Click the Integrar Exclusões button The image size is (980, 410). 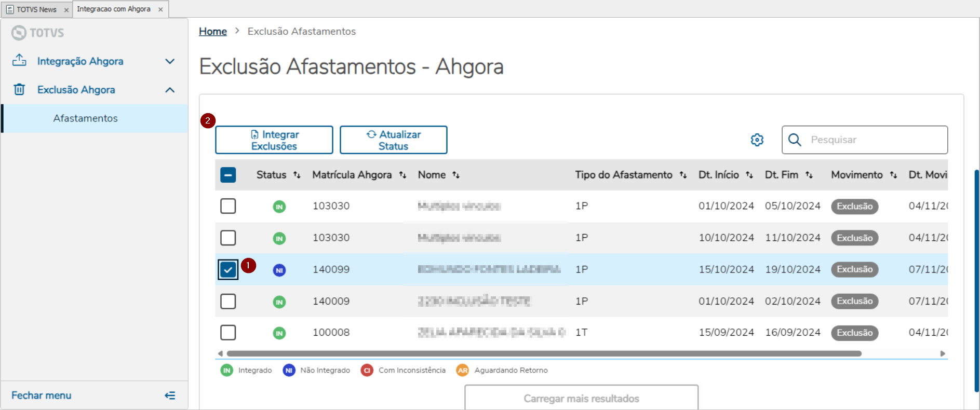click(x=274, y=140)
